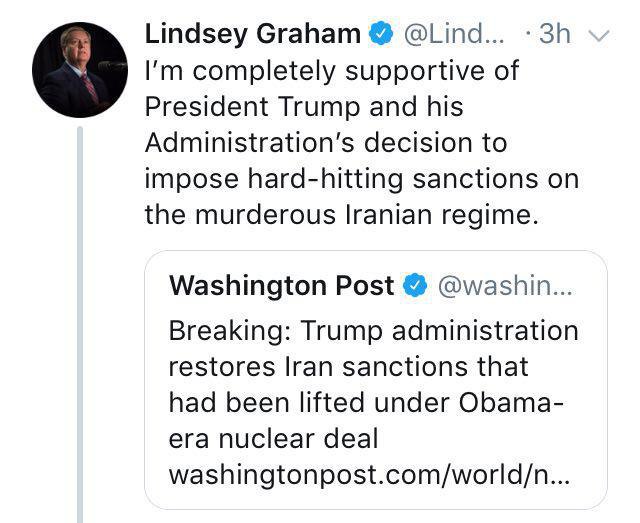Image resolution: width=640 pixels, height=523 pixels.
Task: Click the Washington Post account name
Action: [x=281, y=286]
